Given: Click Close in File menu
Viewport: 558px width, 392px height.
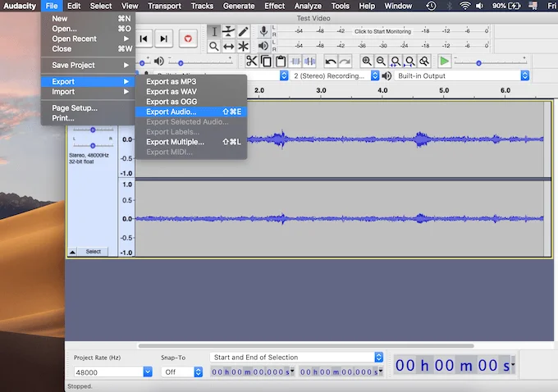Looking at the screenshot, I should click(x=89, y=48).
